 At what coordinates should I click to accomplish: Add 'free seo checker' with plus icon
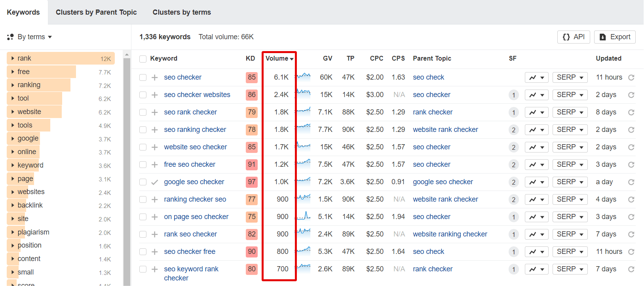(x=155, y=165)
